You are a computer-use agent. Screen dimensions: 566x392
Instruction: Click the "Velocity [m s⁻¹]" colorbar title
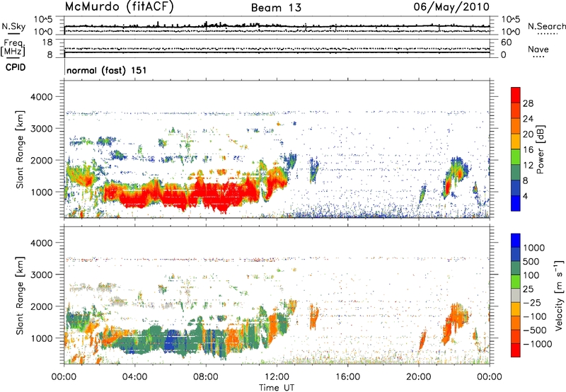coord(559,295)
